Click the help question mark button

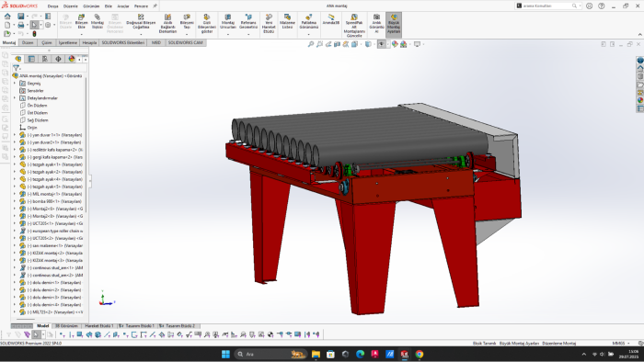pyautogui.click(x=602, y=6)
